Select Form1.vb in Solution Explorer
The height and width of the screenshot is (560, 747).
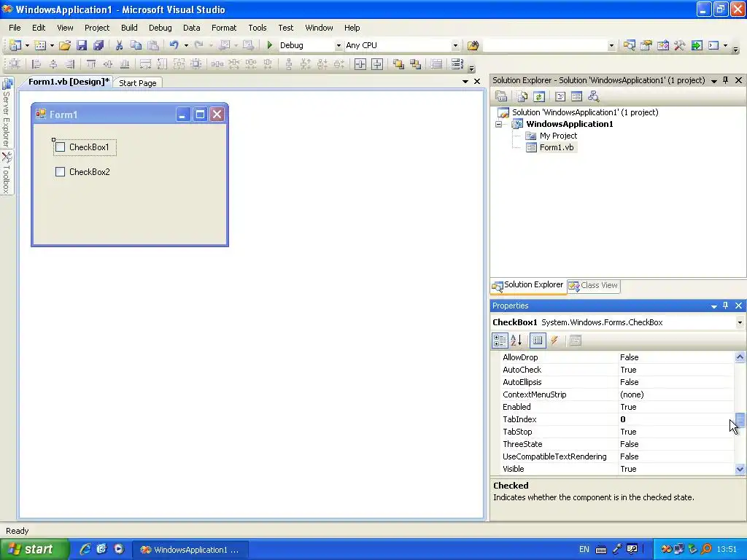coord(556,147)
